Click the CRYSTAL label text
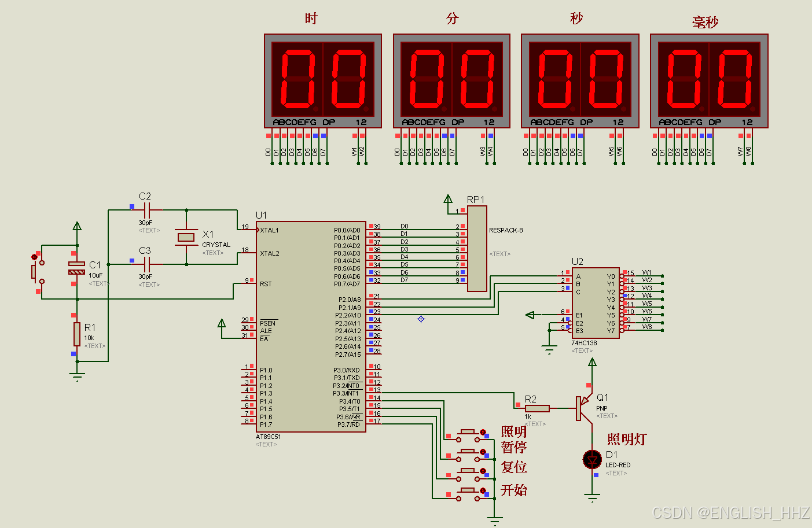Viewport: 812px width, 528px height. (216, 245)
